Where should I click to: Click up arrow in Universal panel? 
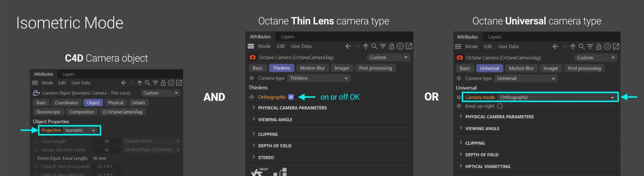(573, 47)
